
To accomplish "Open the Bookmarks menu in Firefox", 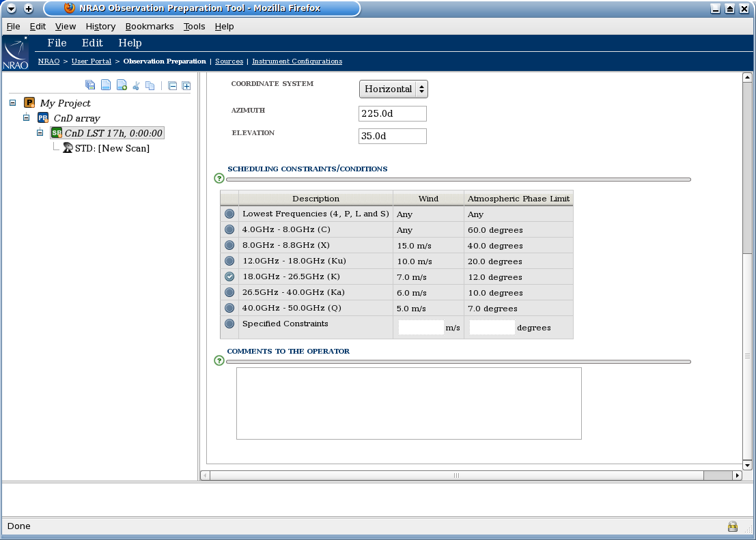I will (x=150, y=26).
